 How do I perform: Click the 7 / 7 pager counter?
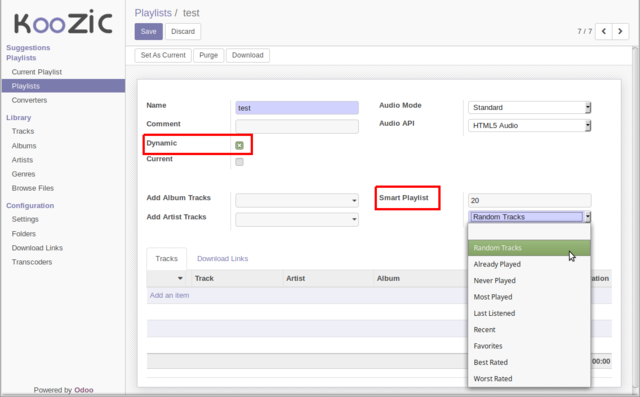tap(584, 31)
